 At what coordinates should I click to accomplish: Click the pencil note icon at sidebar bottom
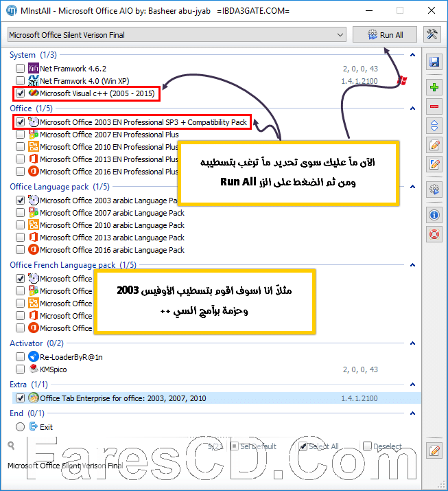434,450
